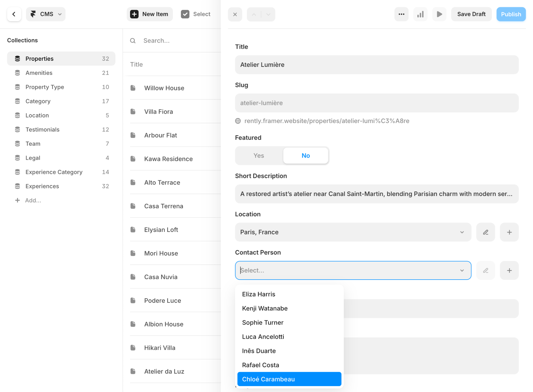Screen dimensions: 533x392
Task: Set Featured to No
Action: click(305, 156)
